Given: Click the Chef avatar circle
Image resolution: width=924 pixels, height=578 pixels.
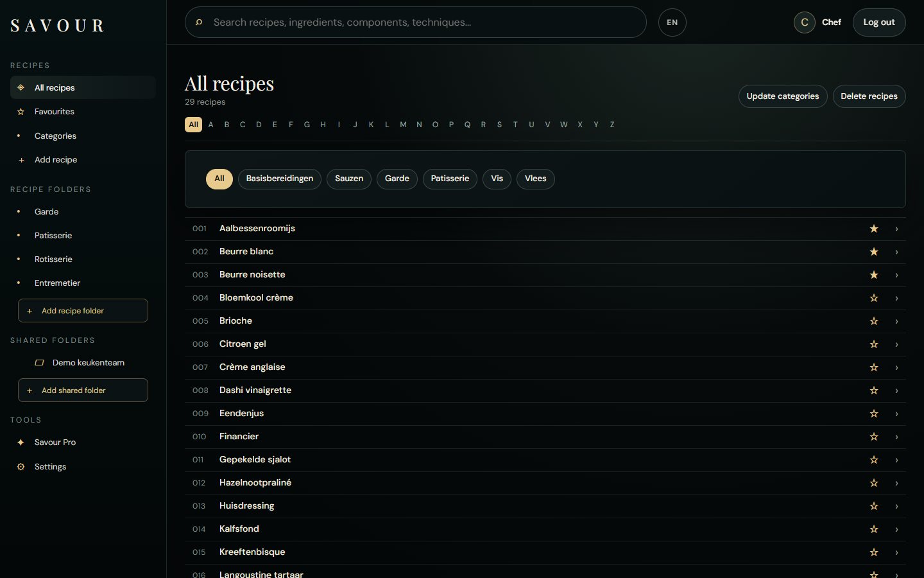Looking at the screenshot, I should click(805, 22).
